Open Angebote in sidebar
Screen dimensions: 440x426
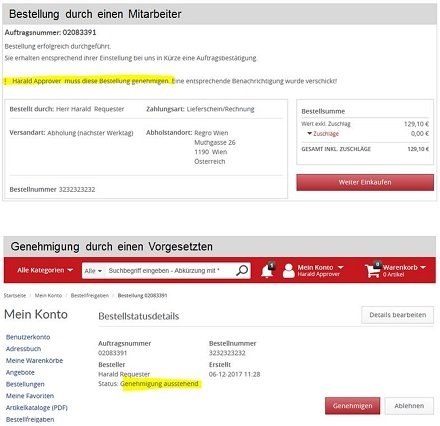coord(20,372)
